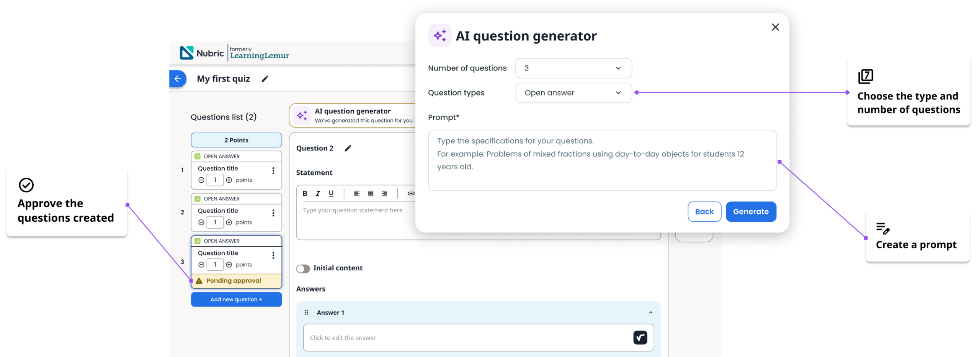
Task: Collapse the Answer 1 section
Action: [650, 312]
